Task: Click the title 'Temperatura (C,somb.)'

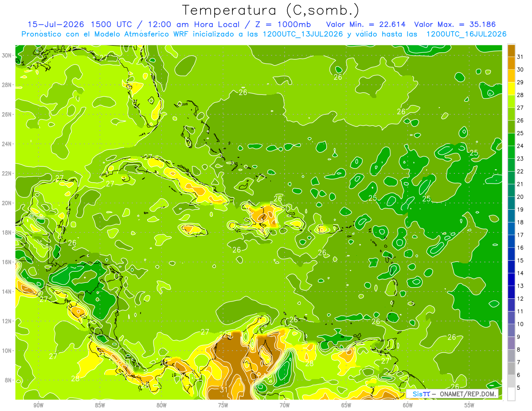Action: 270,10
